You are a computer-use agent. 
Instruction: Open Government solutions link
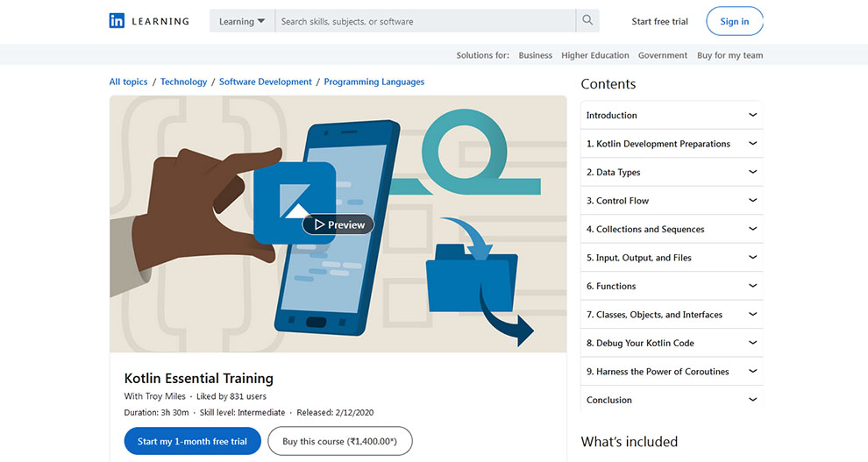(663, 55)
